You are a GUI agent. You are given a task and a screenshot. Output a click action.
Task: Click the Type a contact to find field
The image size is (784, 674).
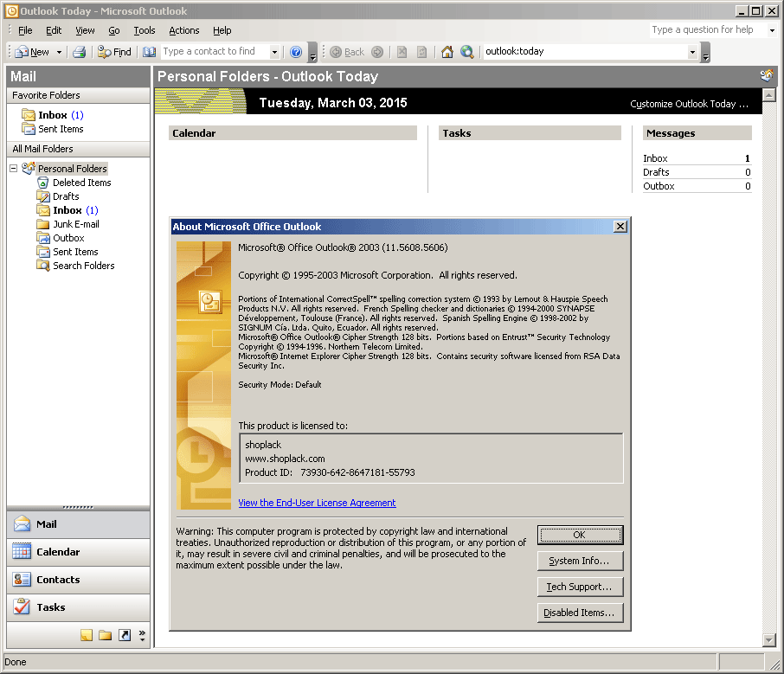tap(215, 52)
